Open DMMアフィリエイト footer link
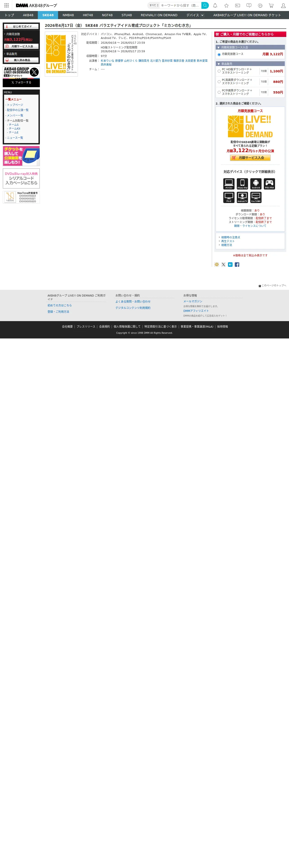This screenshot has width=289, height=868. click(x=196, y=311)
